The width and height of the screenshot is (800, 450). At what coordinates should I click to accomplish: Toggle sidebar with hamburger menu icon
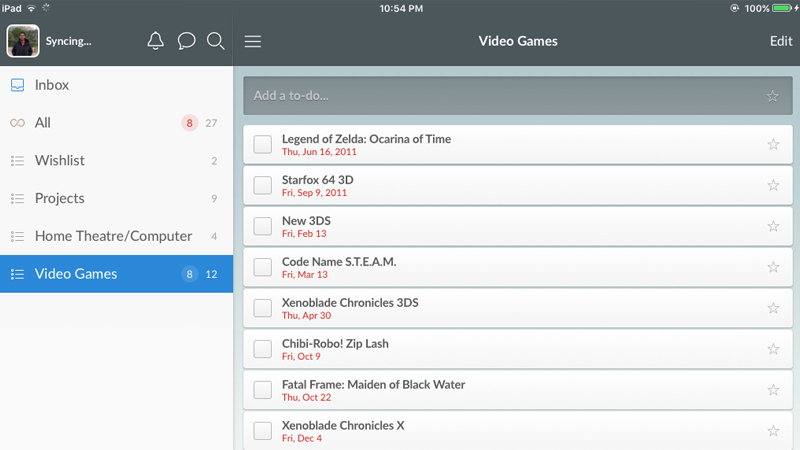(253, 41)
